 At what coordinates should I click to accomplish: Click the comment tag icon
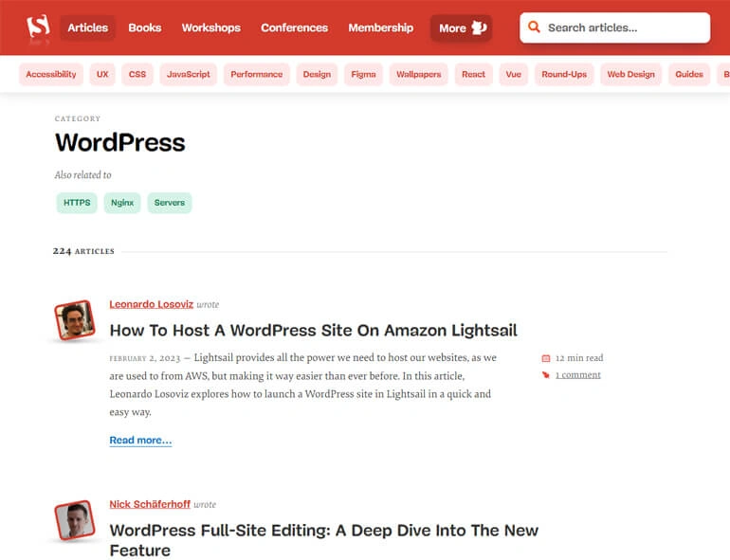(x=545, y=375)
